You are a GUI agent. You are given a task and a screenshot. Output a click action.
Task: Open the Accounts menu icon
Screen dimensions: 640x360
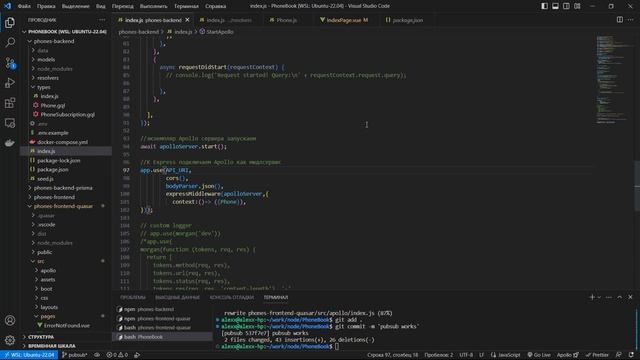(x=10, y=320)
